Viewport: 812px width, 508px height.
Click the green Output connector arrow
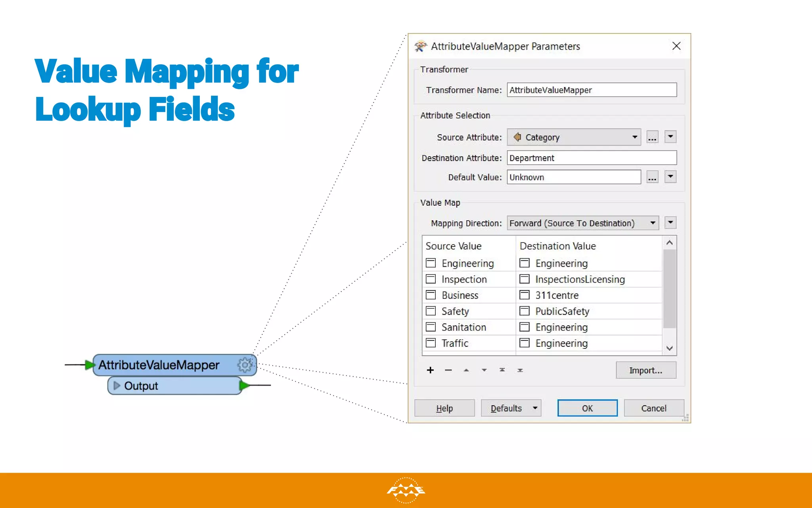pos(245,385)
